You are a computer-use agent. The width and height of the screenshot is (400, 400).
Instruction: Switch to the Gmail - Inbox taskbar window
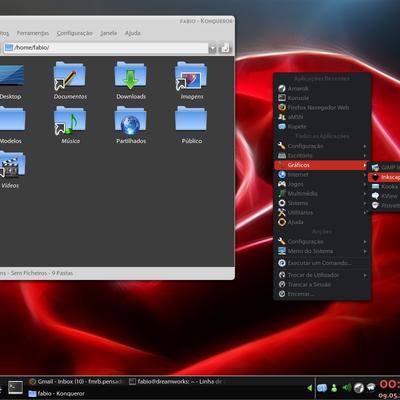coord(76,382)
